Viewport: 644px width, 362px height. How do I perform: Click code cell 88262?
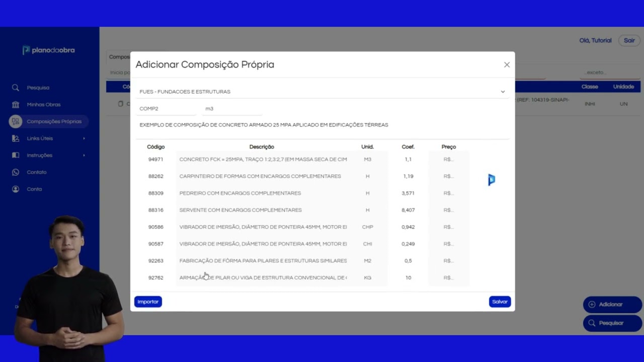pyautogui.click(x=156, y=176)
